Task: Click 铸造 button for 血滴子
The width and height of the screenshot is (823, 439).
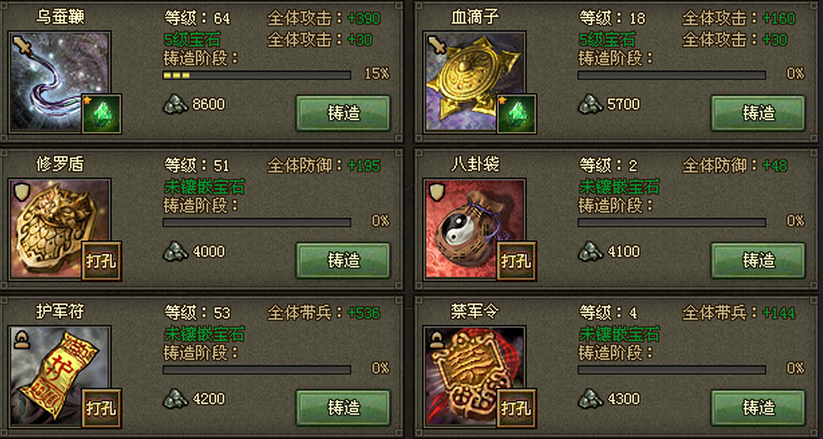Action: coord(758,113)
